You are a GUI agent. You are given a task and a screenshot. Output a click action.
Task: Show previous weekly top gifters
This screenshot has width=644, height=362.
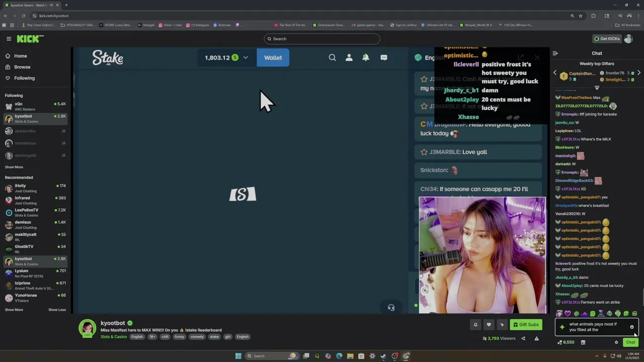pos(555,73)
